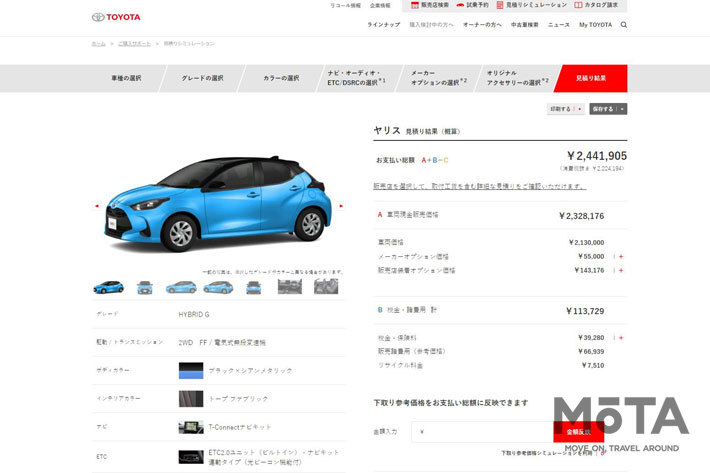
Task: Click HYBRID G grade text
Action: (x=194, y=315)
